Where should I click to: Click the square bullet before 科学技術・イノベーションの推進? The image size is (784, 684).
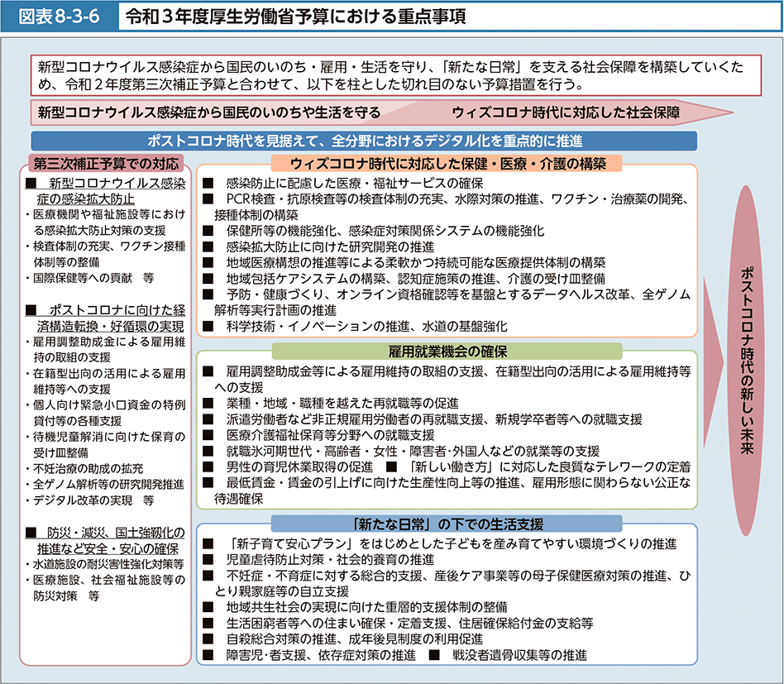click(208, 326)
